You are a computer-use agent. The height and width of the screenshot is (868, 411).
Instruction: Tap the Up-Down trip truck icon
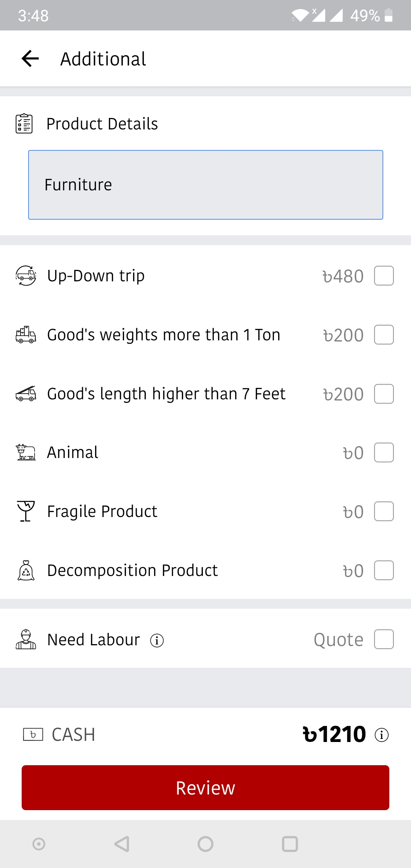[26, 276]
